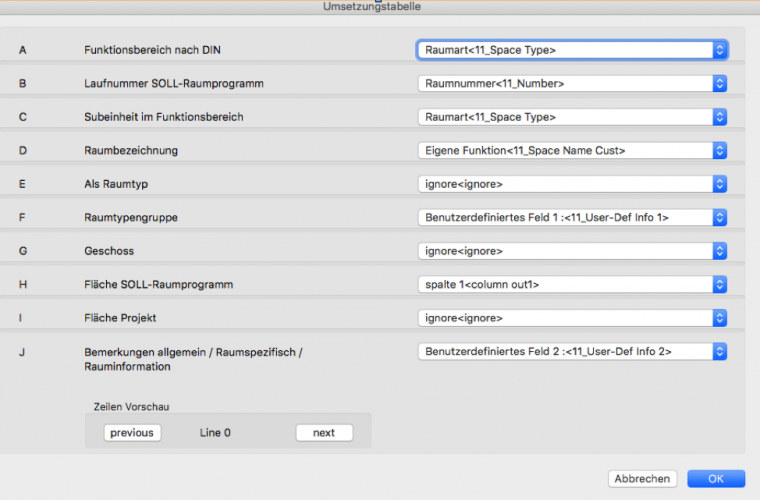Click the blue arrow stepper for row D
This screenshot has width=760, height=500.
[719, 150]
